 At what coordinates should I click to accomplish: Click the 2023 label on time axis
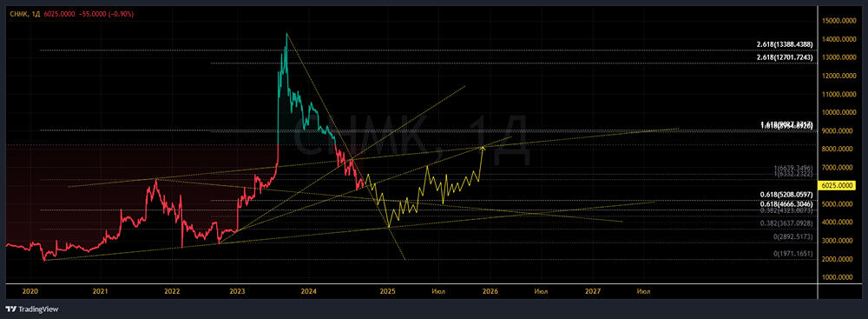tap(238, 290)
